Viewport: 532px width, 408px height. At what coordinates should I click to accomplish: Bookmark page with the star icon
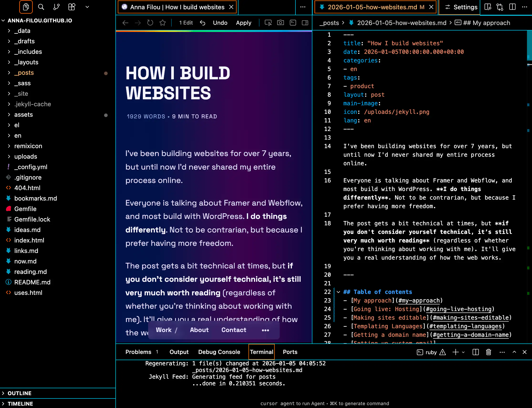[x=162, y=23]
